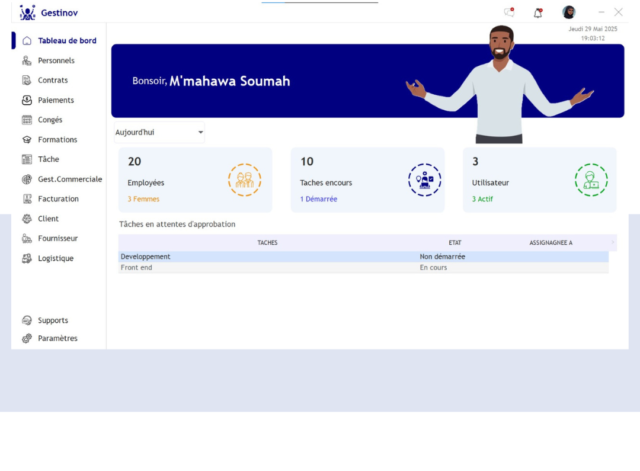The height and width of the screenshot is (471, 640).
Task: Open Gest.Commerciale section
Action: pyautogui.click(x=70, y=179)
